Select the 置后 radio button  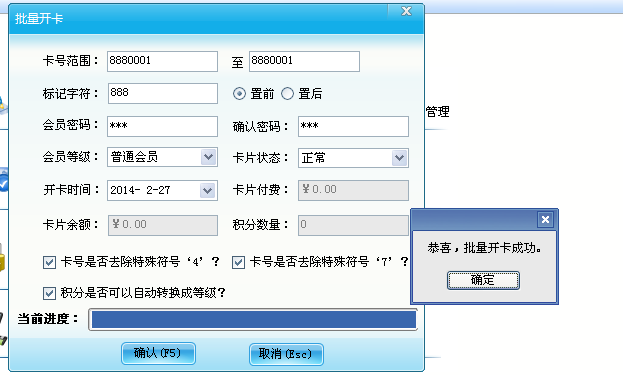tap(287, 94)
